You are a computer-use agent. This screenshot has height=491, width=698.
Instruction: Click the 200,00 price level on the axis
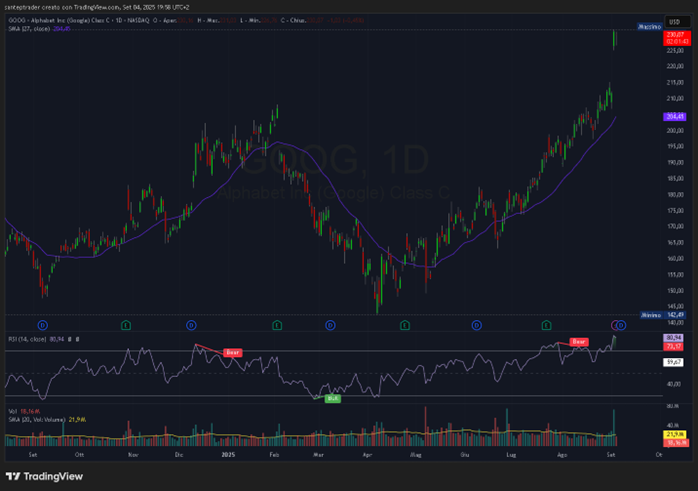coord(675,130)
